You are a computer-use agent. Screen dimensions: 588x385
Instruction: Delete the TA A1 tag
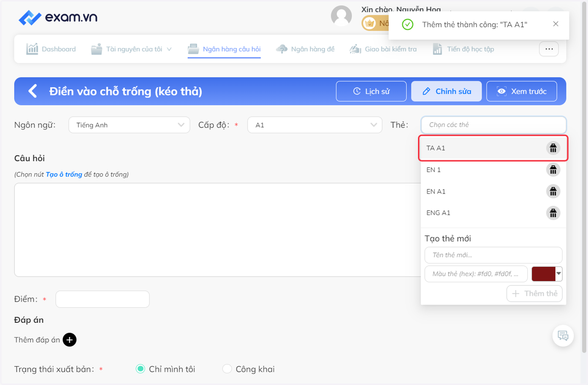click(553, 148)
